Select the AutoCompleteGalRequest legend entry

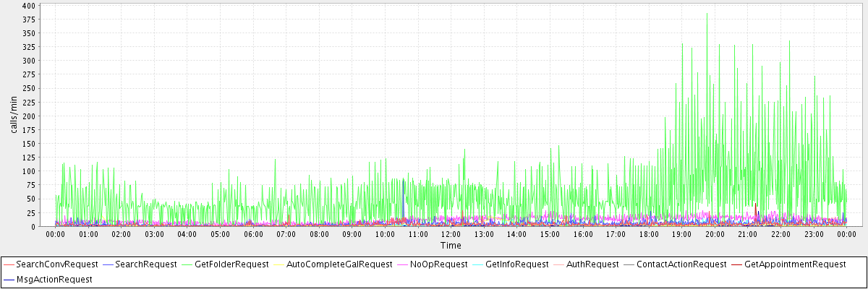click(339, 264)
